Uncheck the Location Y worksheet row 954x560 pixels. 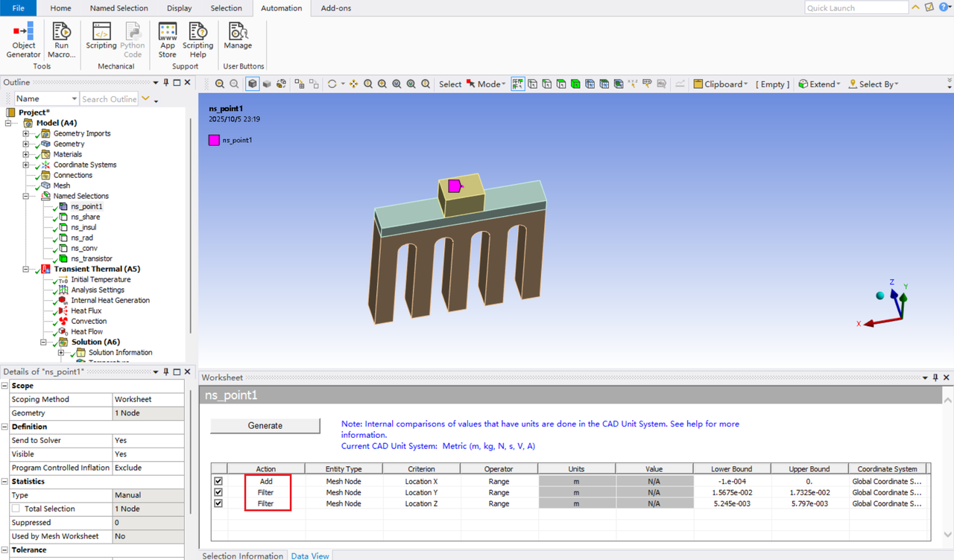point(218,492)
